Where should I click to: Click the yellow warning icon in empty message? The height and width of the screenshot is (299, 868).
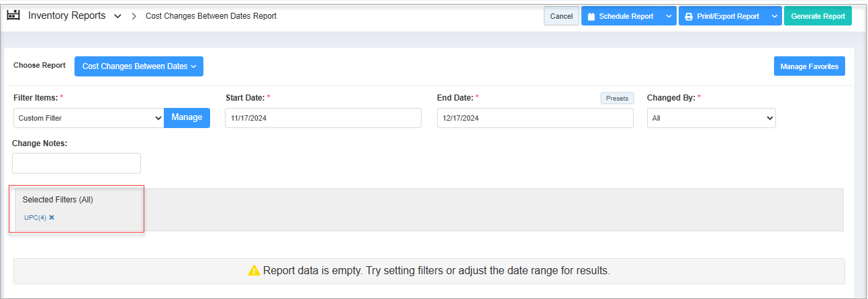tap(254, 271)
